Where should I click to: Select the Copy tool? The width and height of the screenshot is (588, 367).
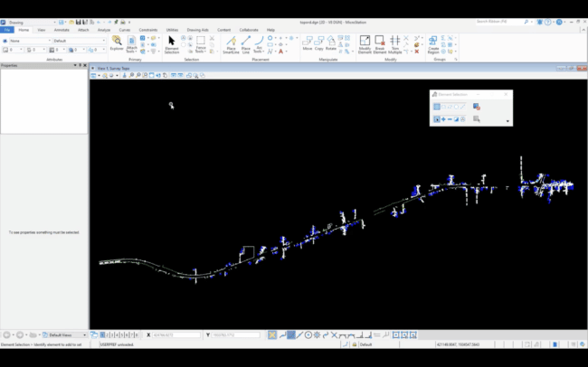tap(319, 43)
